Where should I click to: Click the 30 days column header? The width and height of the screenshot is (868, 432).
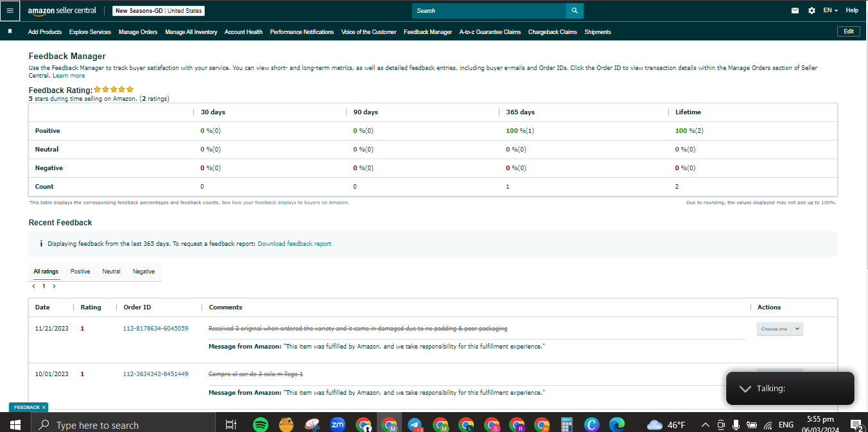click(x=213, y=112)
